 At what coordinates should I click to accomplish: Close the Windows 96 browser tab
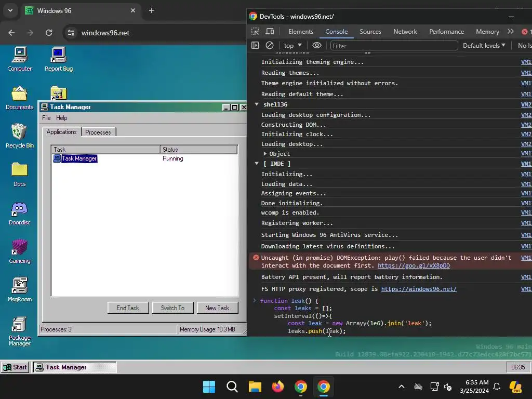[x=133, y=10]
